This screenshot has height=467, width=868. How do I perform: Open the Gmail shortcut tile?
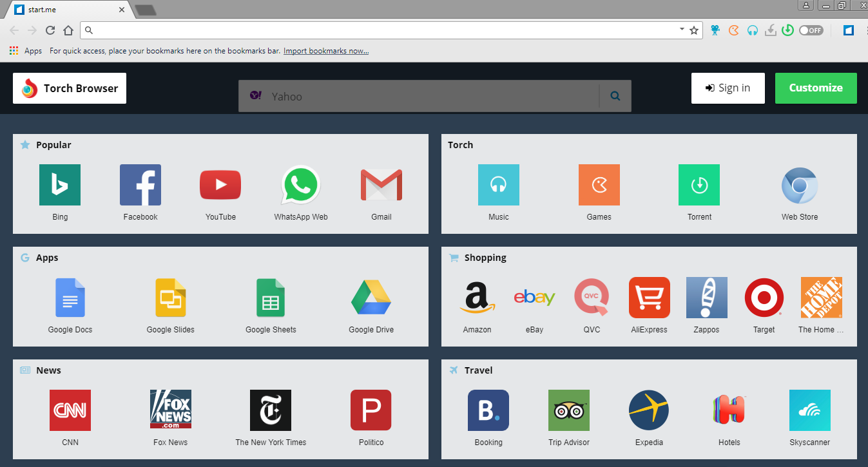381,193
